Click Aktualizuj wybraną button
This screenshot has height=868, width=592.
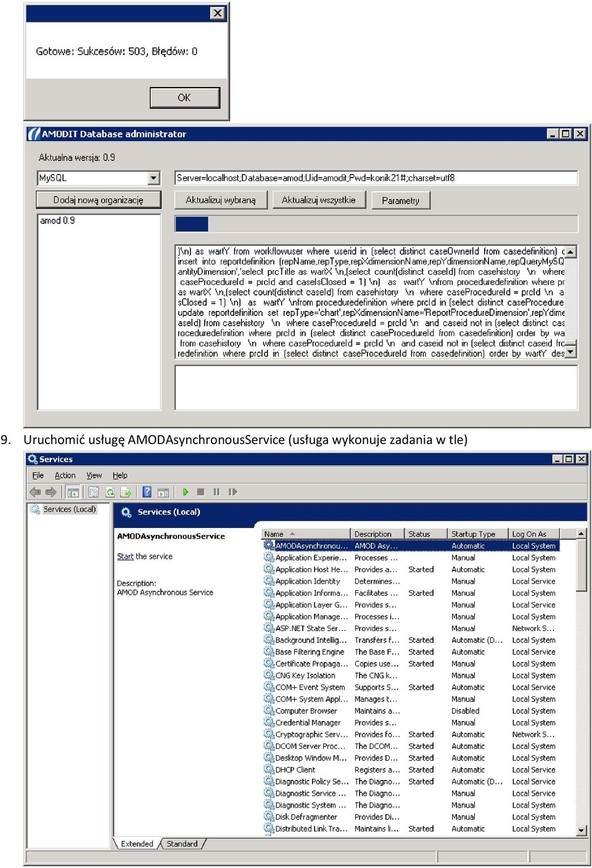tap(221, 200)
